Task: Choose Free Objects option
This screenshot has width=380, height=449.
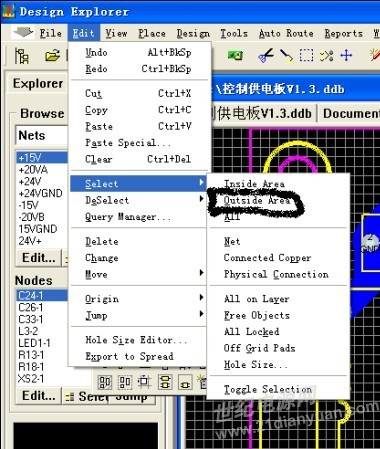Action: (x=278, y=315)
